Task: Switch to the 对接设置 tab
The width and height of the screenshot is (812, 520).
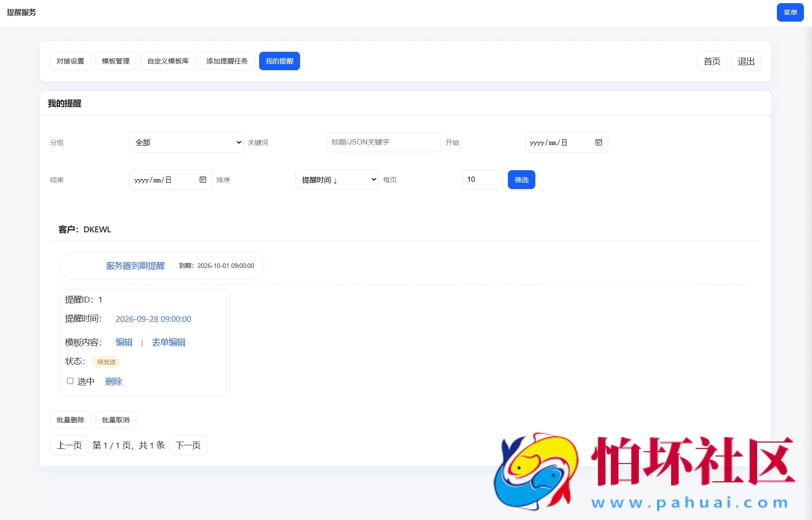Action: [70, 61]
